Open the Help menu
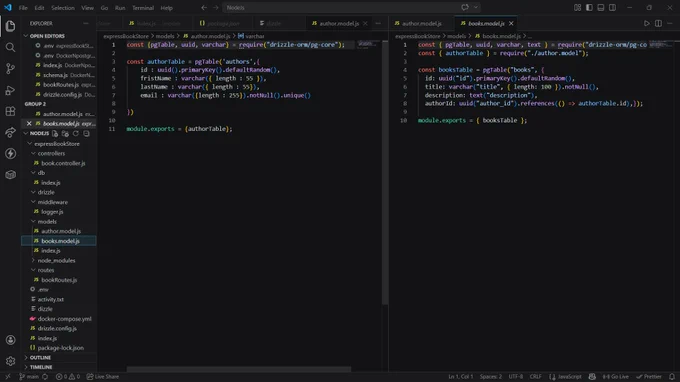The height and width of the screenshot is (382, 680). 167,8
